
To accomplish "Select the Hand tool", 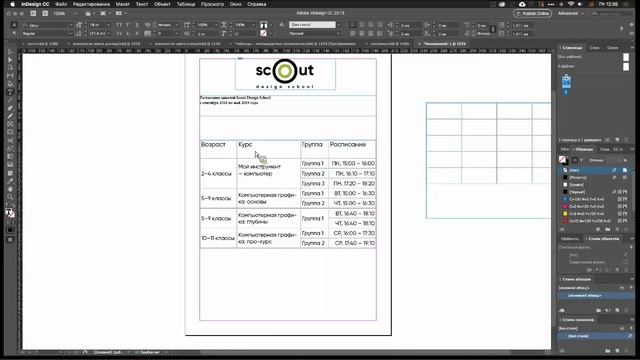I will [10, 189].
